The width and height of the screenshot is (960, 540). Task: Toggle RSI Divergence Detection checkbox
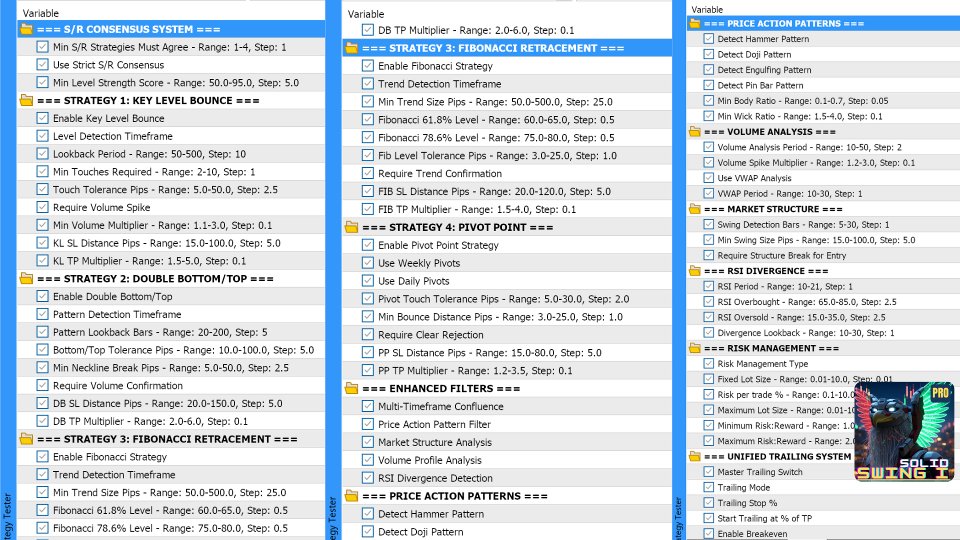pos(367,478)
